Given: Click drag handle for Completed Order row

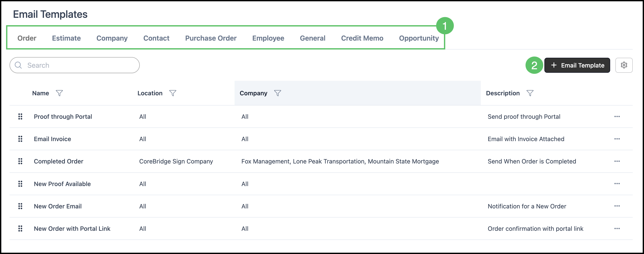Looking at the screenshot, I should click(20, 161).
